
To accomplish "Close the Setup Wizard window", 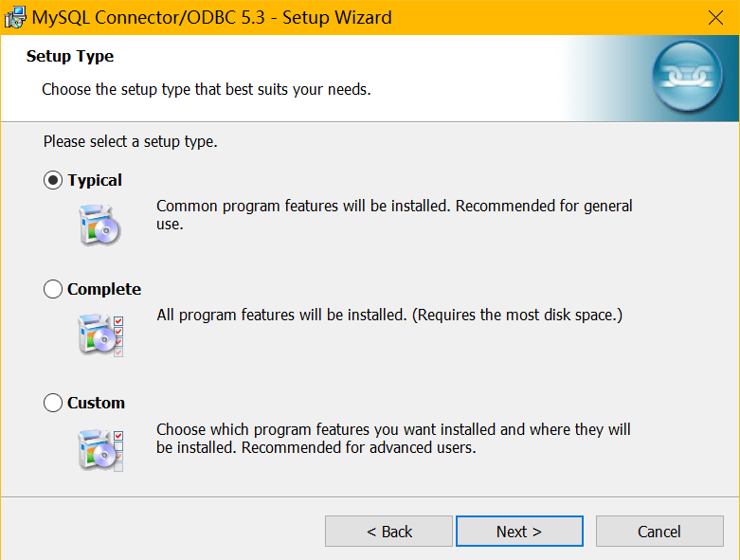I will point(716,17).
